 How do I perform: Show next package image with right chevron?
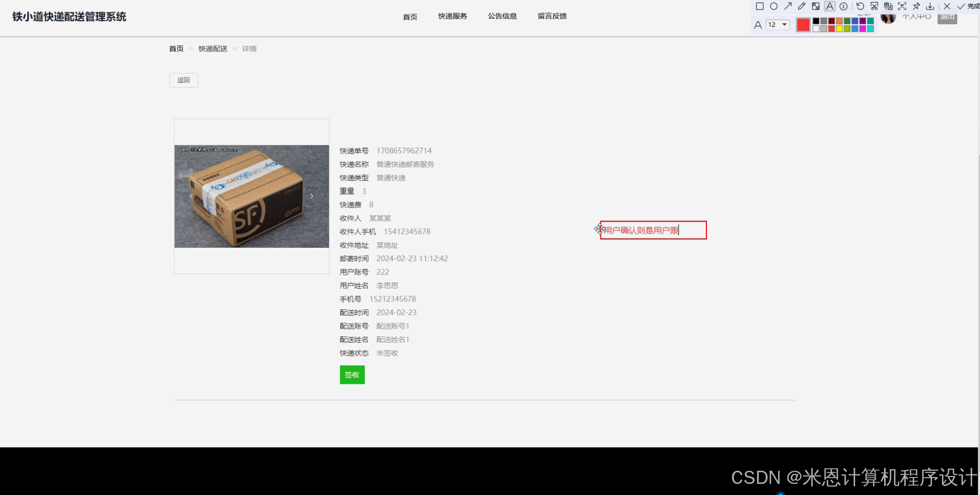(312, 196)
